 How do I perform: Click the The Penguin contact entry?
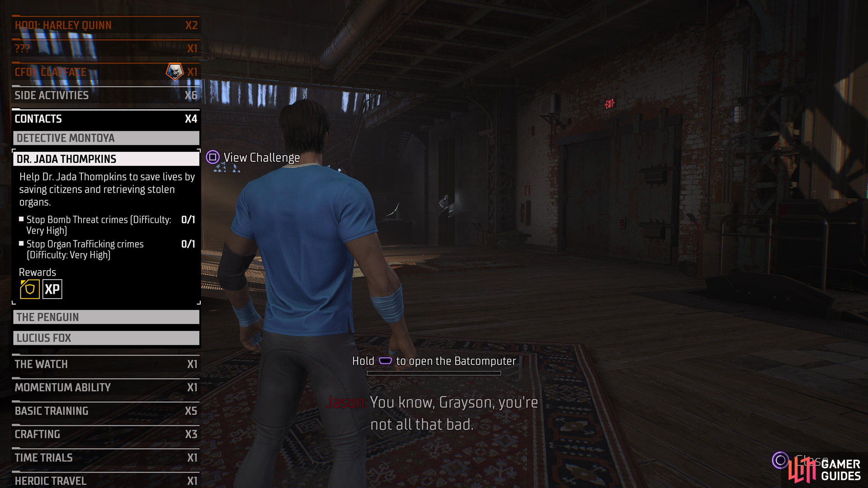click(104, 316)
